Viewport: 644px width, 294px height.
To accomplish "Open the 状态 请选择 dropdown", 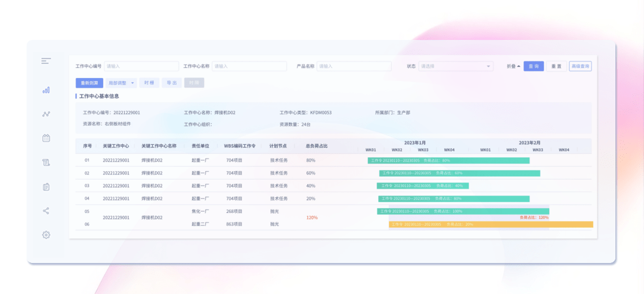I will click(x=456, y=66).
